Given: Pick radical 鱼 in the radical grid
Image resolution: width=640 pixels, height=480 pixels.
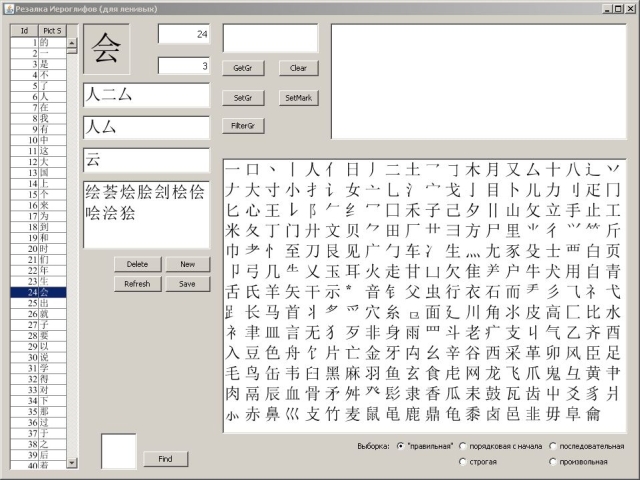Looking at the screenshot, I should 393,373.
